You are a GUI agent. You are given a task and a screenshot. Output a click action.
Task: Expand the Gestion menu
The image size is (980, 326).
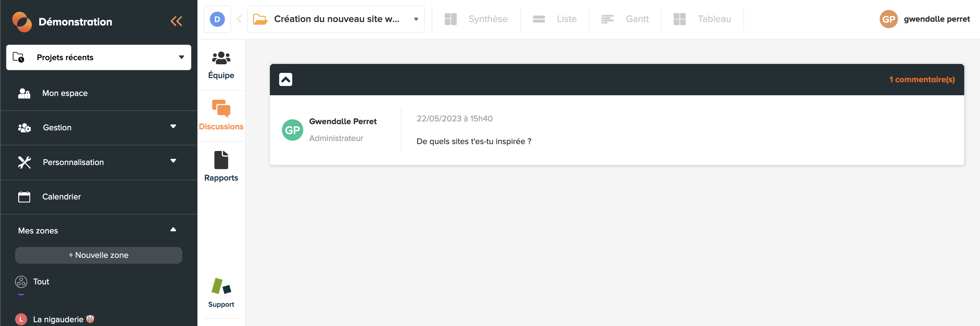(x=173, y=127)
